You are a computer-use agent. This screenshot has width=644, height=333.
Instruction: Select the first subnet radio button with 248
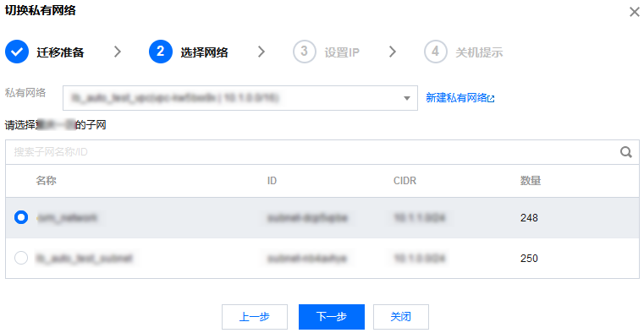tap(21, 217)
